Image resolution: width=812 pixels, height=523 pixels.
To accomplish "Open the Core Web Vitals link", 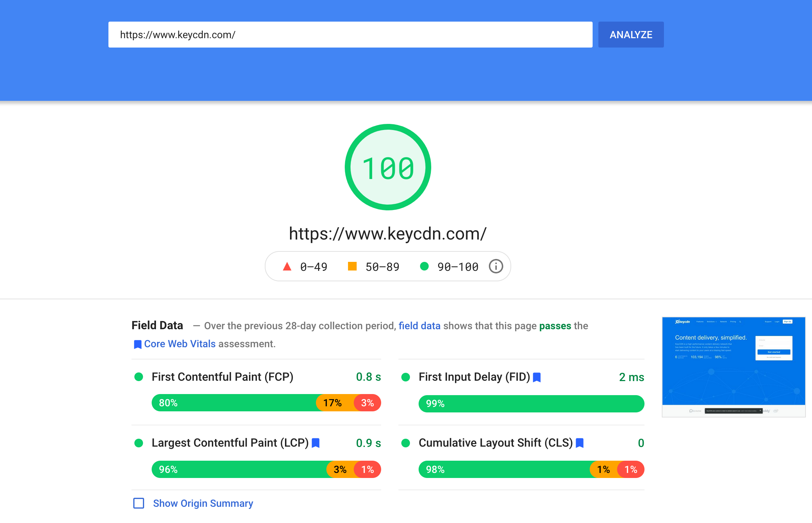I will click(180, 344).
